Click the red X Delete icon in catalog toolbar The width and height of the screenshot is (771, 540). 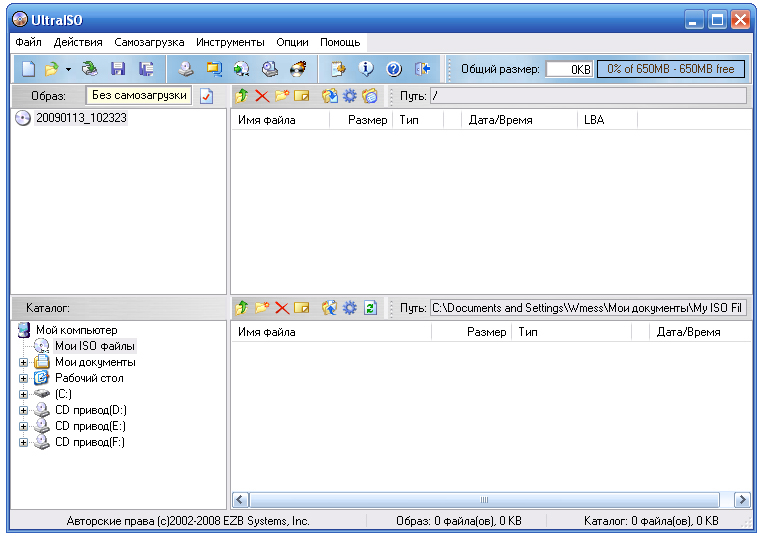282,308
